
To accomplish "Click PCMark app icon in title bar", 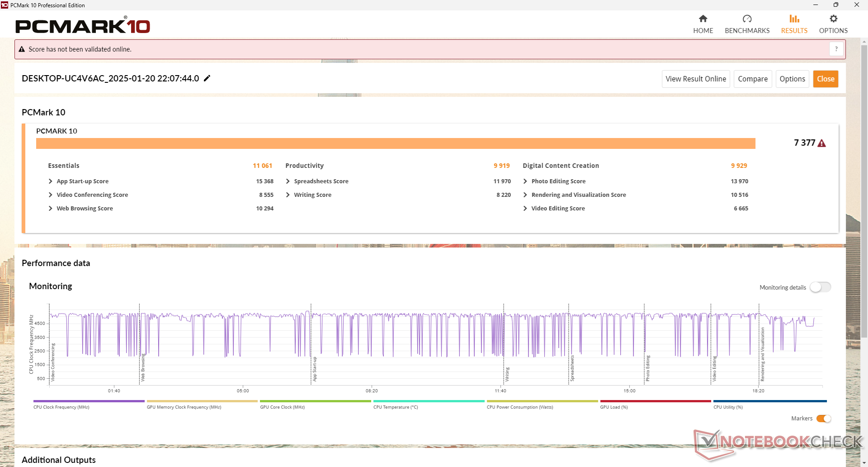I will (x=5, y=5).
